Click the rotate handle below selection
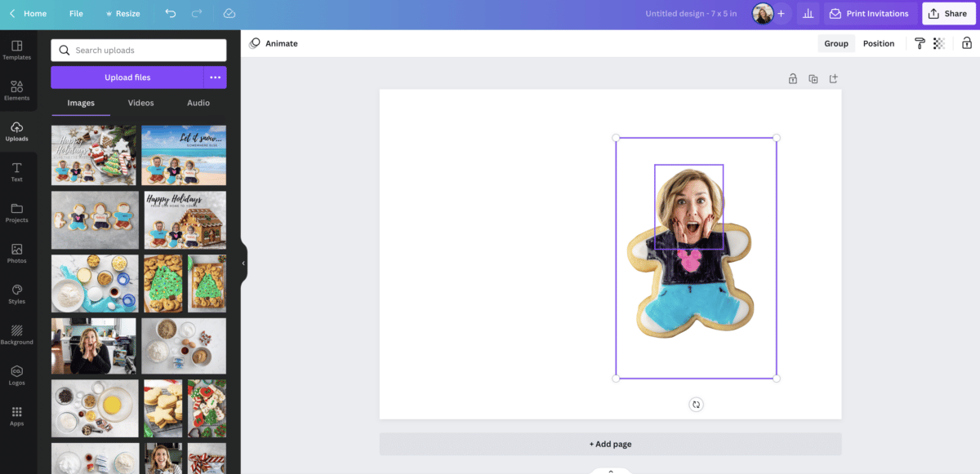Viewport: 980px width, 474px height. coord(696,405)
